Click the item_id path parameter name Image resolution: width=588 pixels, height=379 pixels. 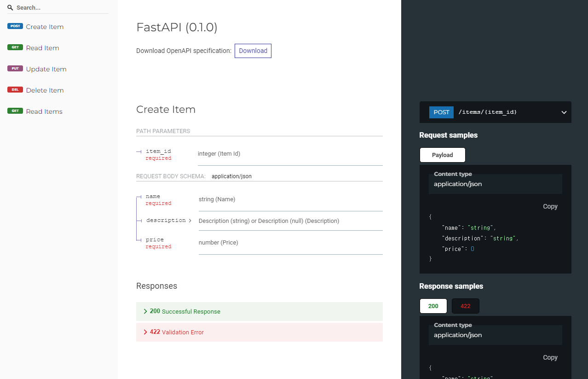coord(158,151)
